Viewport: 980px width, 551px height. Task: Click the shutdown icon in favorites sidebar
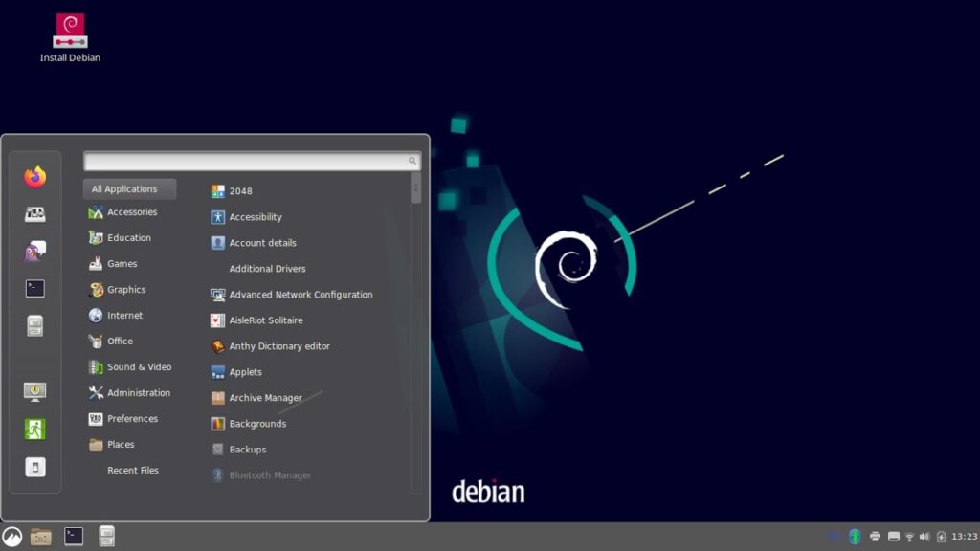pos(35,467)
